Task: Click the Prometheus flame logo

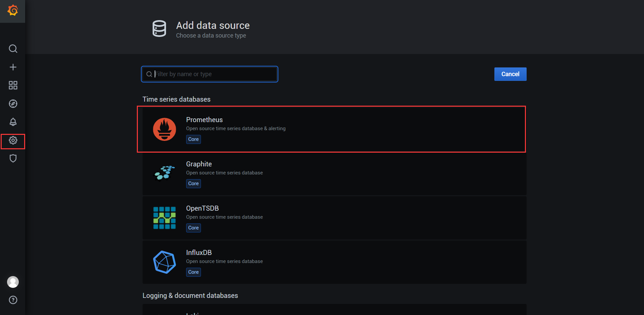Action: pyautogui.click(x=164, y=129)
